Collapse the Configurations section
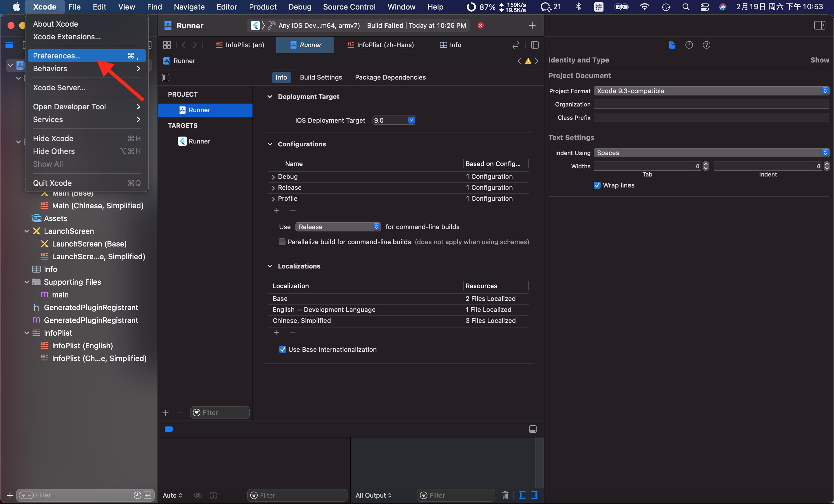The image size is (834, 504). tap(270, 144)
